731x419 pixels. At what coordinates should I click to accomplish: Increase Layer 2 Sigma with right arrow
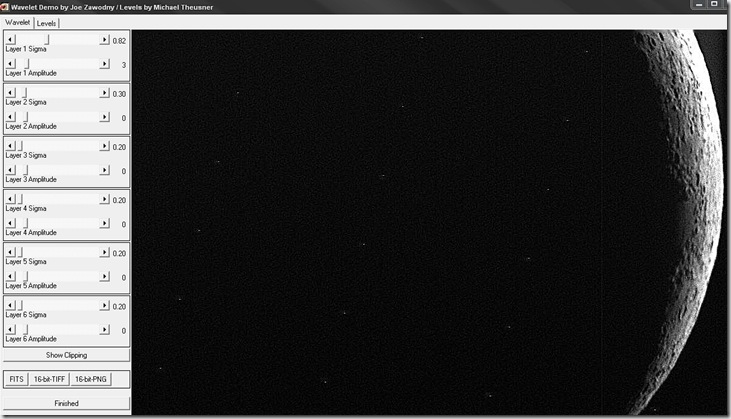coord(104,93)
